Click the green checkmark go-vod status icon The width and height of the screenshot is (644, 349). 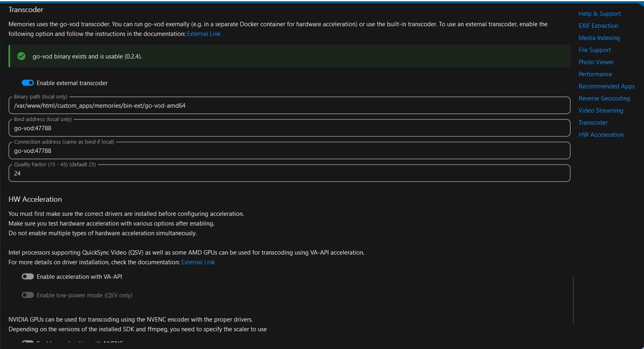21,56
